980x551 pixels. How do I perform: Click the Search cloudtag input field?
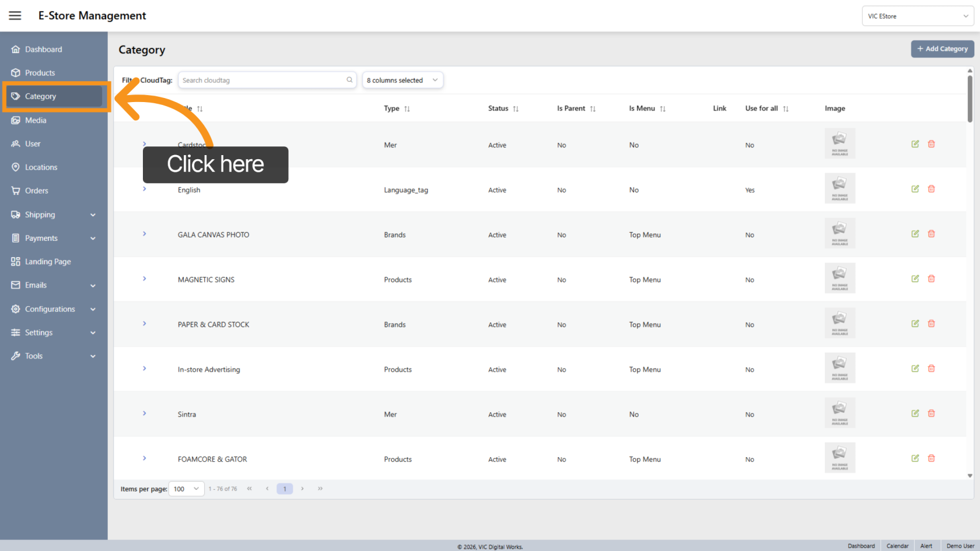click(x=262, y=80)
